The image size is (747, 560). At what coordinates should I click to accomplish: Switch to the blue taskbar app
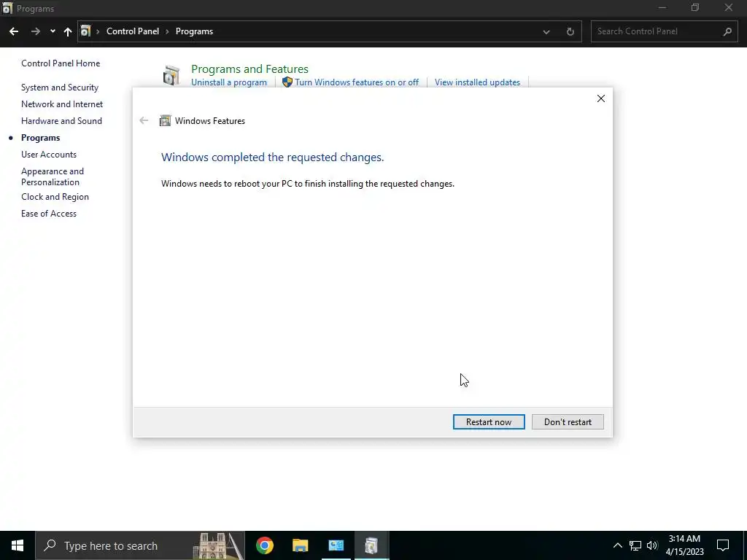336,545
